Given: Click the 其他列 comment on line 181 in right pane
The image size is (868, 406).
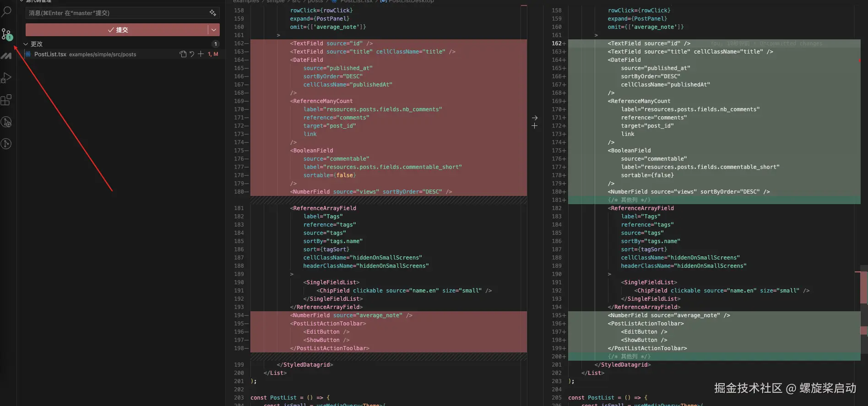Looking at the screenshot, I should tap(629, 200).
